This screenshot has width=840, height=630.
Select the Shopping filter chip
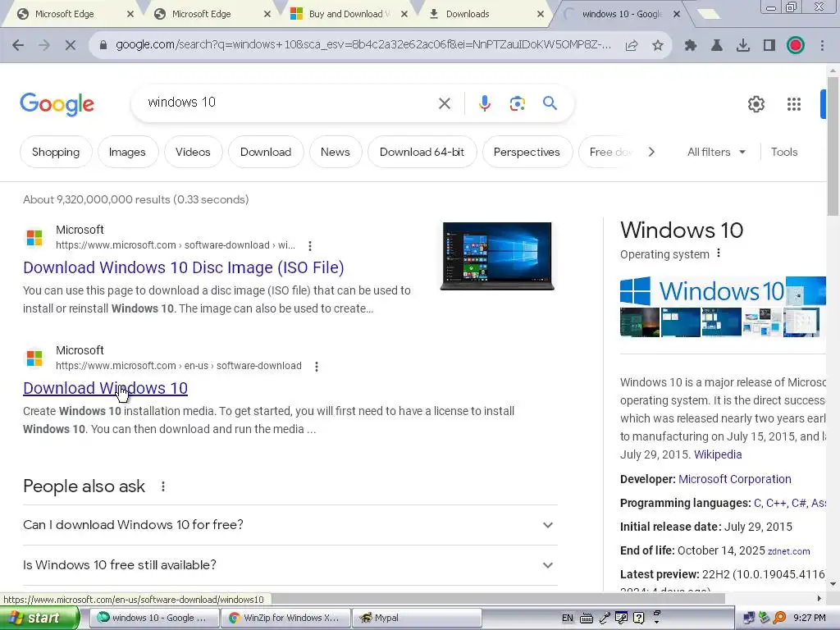(56, 152)
